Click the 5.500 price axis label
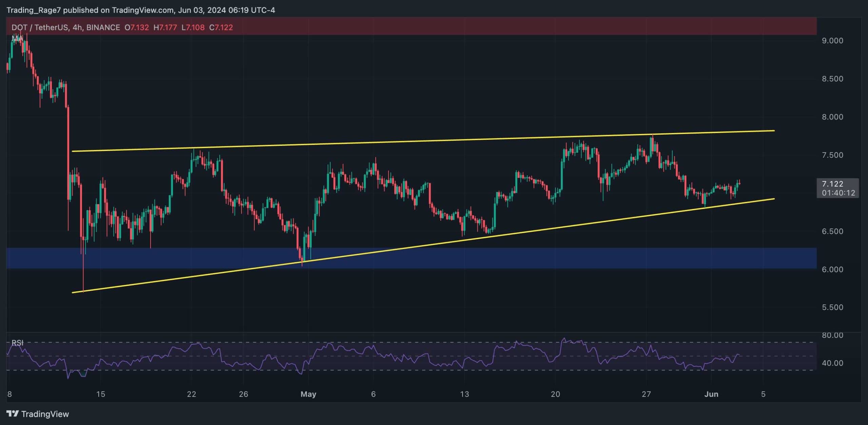This screenshot has width=868, height=425. 832,307
